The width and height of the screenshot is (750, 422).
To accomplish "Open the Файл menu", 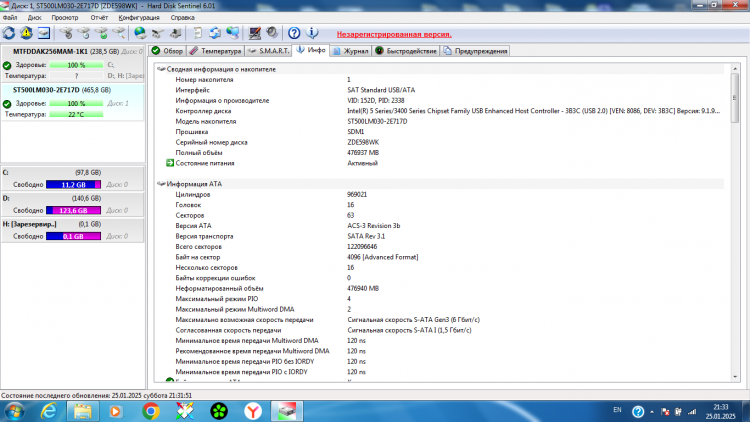I will coord(10,17).
